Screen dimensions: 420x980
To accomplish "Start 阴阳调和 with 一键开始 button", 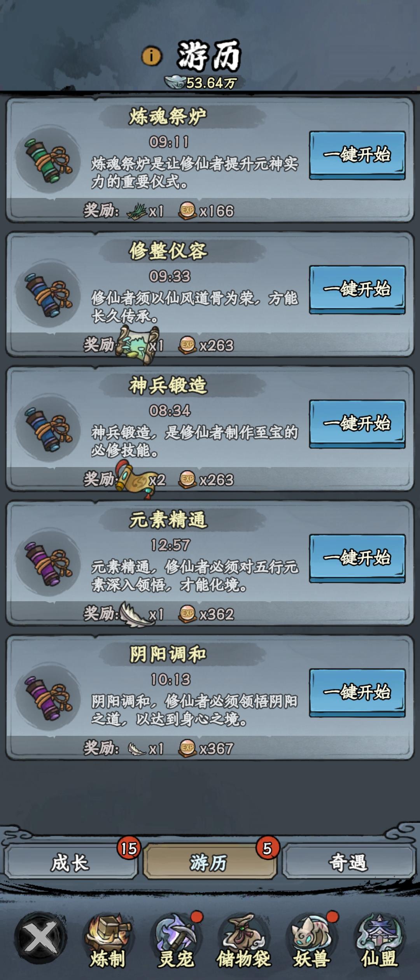I will pyautogui.click(x=357, y=693).
